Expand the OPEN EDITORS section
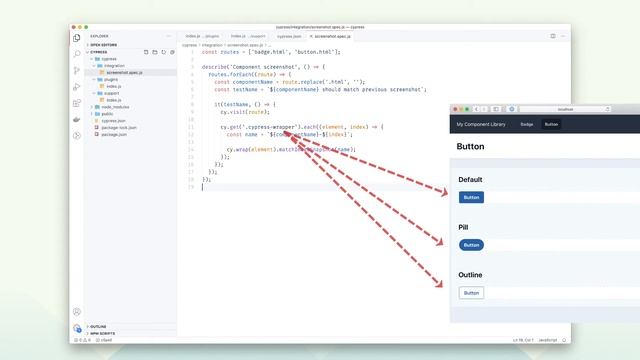This screenshot has width=640, height=360. click(x=104, y=45)
